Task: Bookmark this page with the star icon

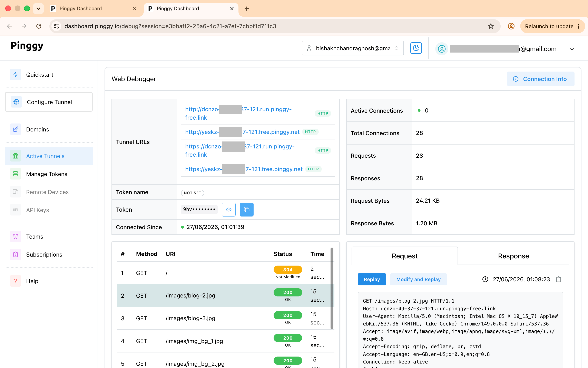Action: [491, 26]
